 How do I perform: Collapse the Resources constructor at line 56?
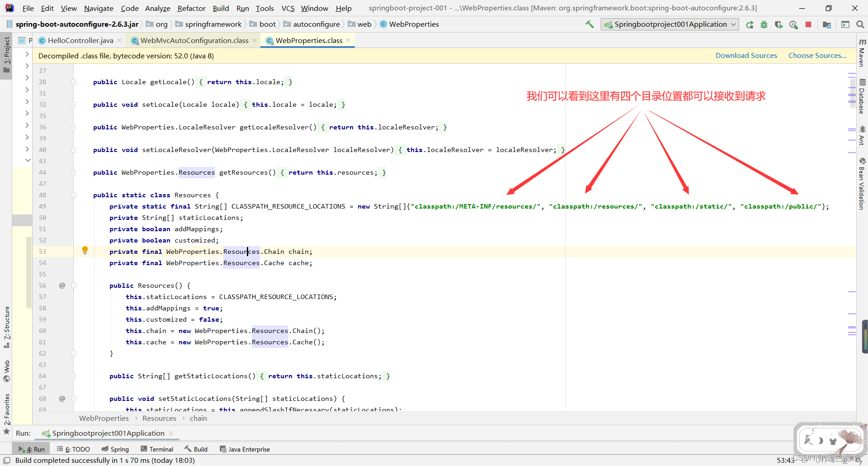coord(73,285)
